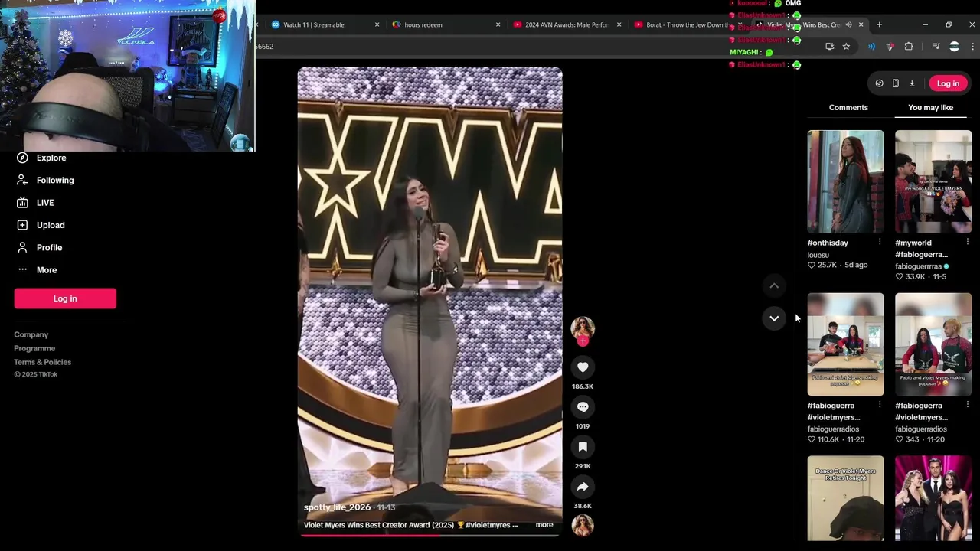Click the Programme footer link
Screen dimensions: 980x551
(34, 348)
